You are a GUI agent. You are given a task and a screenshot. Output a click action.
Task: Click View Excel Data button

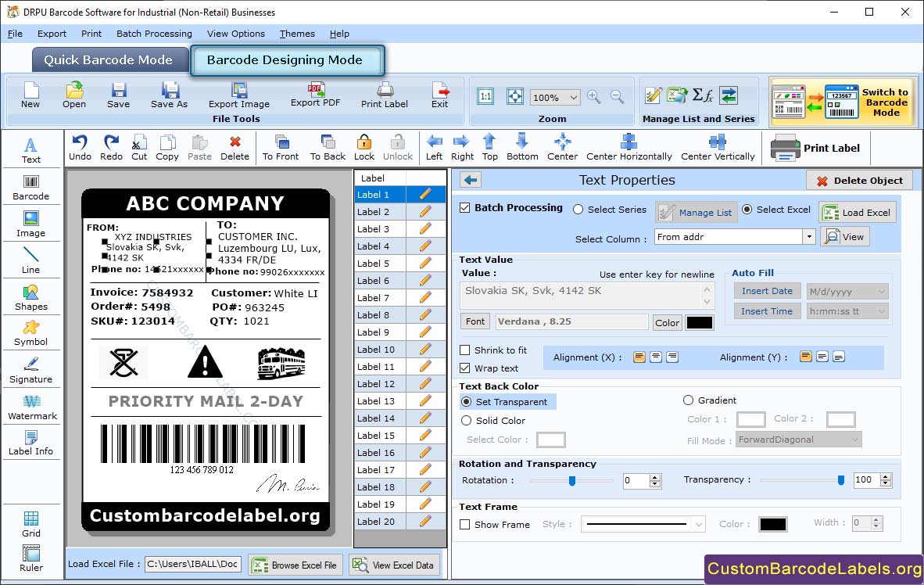394,565
